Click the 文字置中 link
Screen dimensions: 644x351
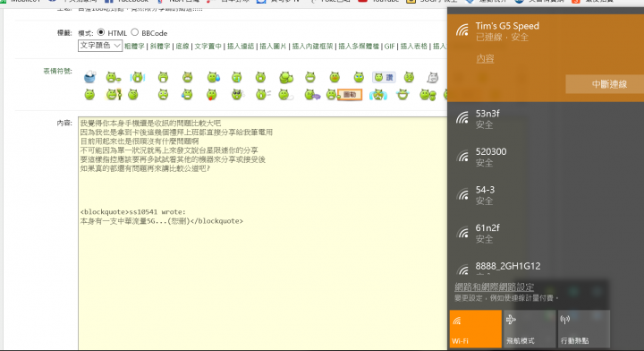pos(208,47)
